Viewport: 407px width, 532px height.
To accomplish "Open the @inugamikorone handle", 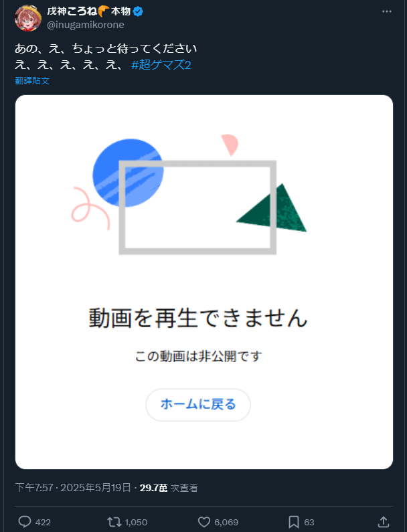I will pyautogui.click(x=86, y=25).
